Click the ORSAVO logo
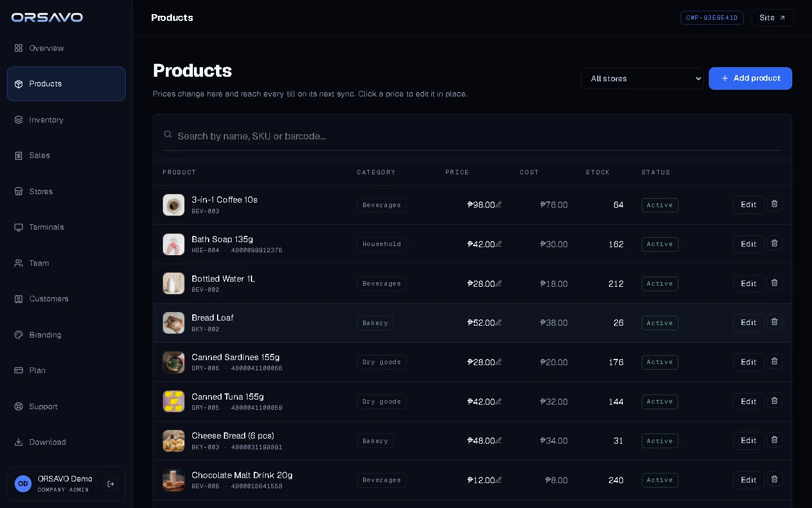Viewport: 812px width, 508px height. [x=47, y=17]
